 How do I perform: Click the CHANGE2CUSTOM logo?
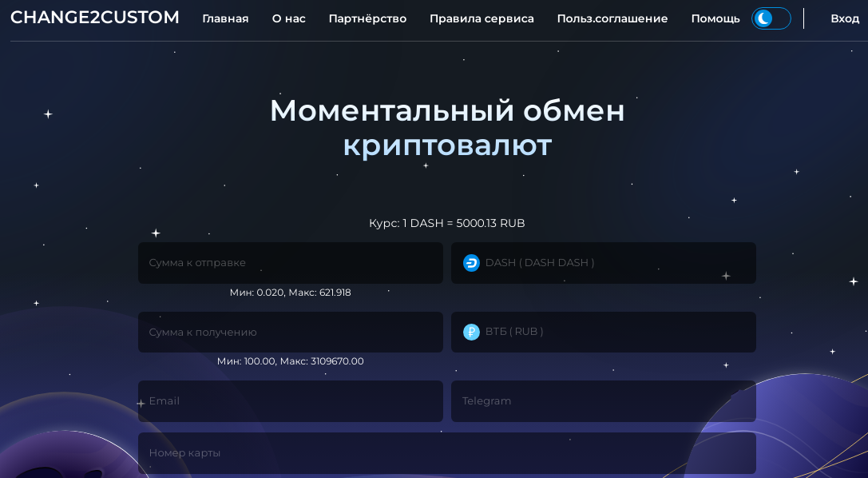pos(95,18)
